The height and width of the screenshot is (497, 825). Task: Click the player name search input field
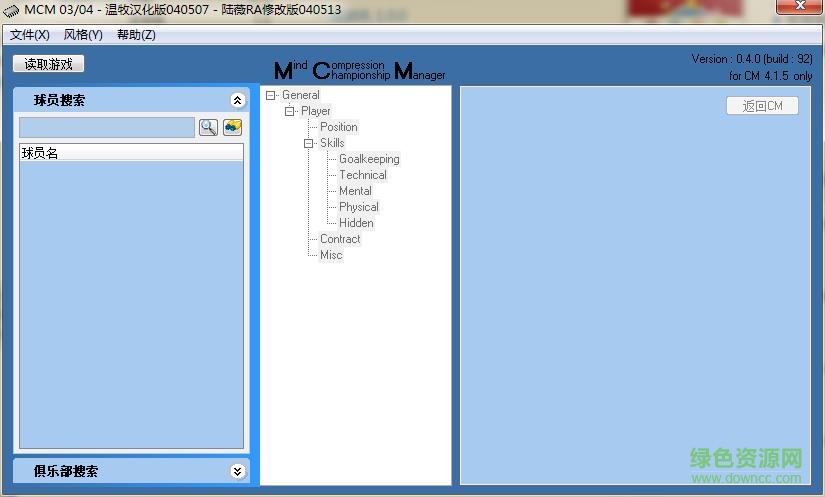(x=107, y=127)
